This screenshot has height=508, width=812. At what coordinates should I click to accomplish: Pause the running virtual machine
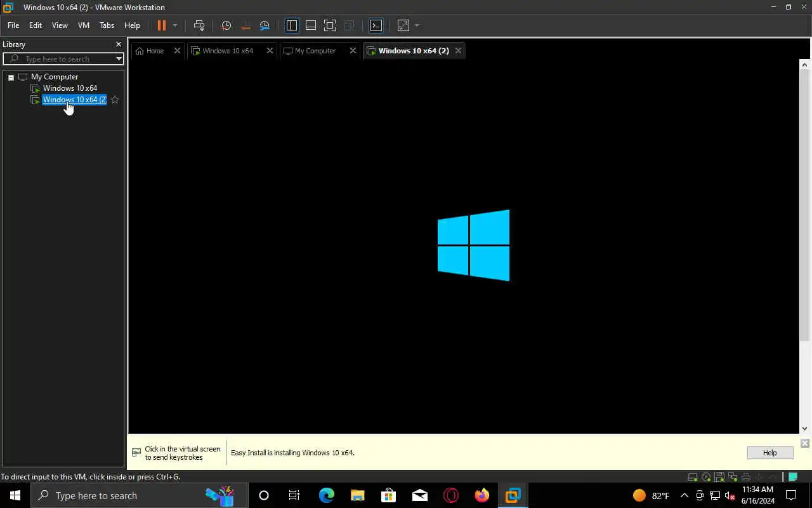pos(161,25)
